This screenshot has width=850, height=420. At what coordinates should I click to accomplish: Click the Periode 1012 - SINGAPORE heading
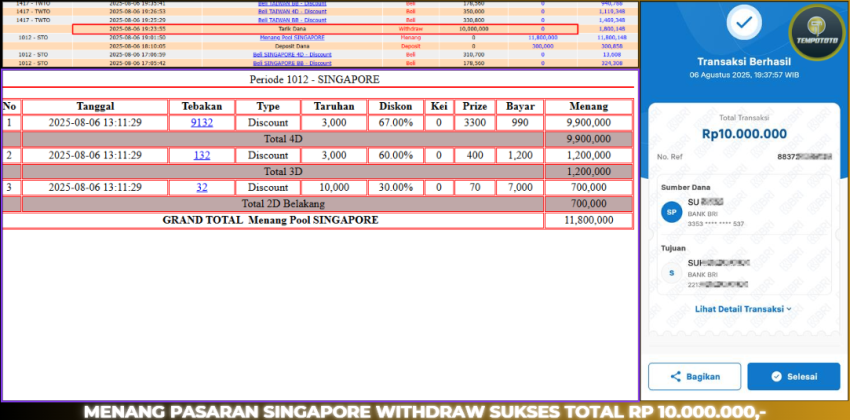(x=314, y=80)
